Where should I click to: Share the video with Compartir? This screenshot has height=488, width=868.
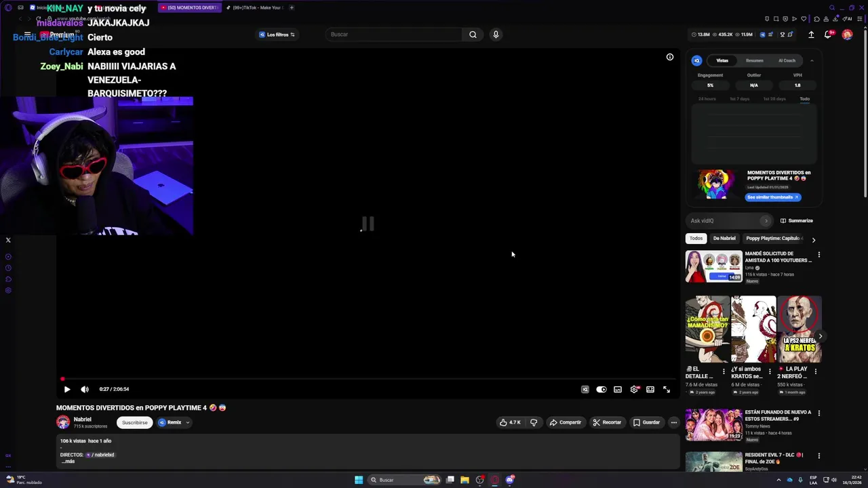566,422
